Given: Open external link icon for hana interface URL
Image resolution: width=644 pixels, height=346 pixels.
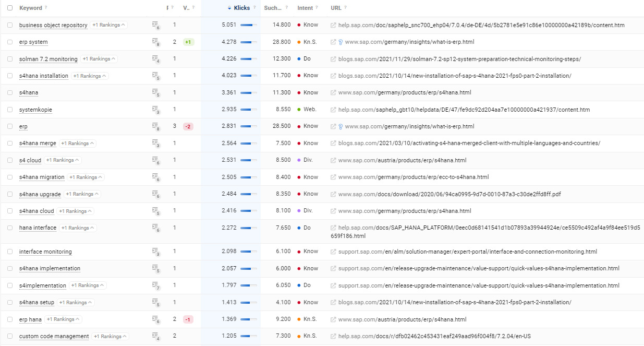Looking at the screenshot, I should tap(334, 228).
